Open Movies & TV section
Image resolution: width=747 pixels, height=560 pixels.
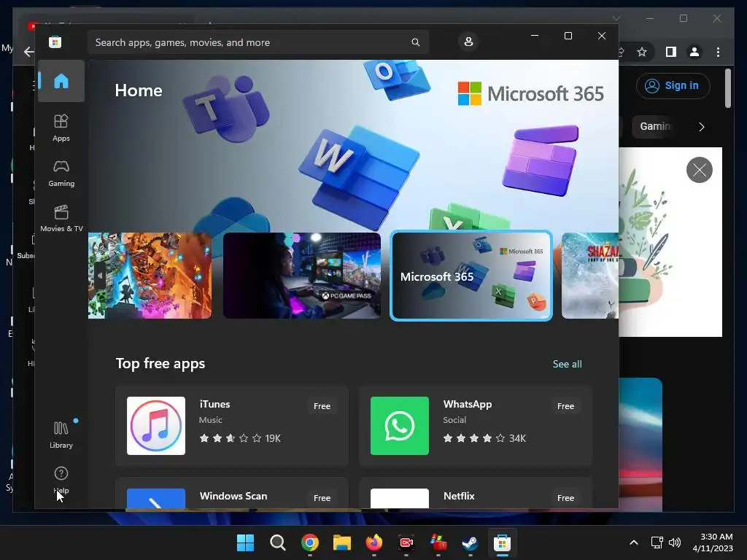[x=61, y=218]
